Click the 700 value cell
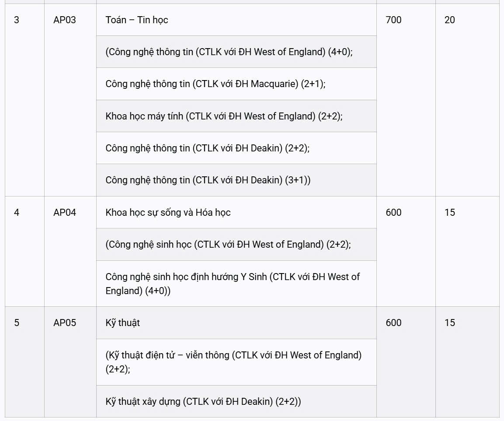 [x=393, y=20]
